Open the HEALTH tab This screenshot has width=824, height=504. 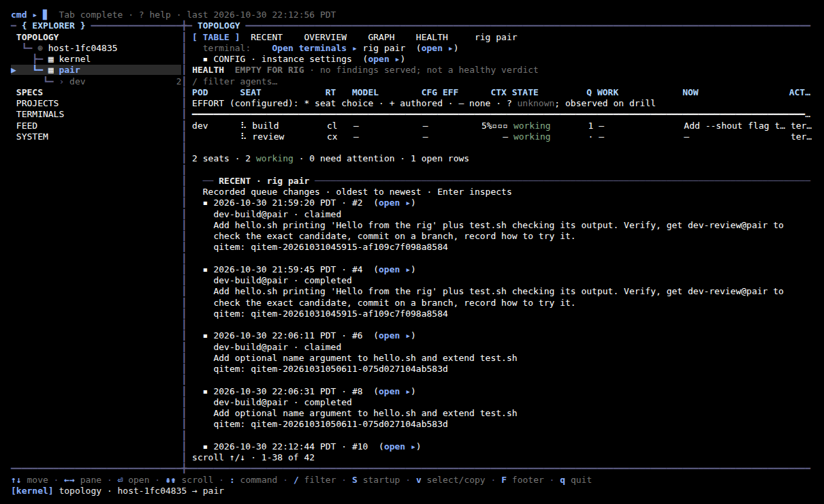click(x=432, y=37)
